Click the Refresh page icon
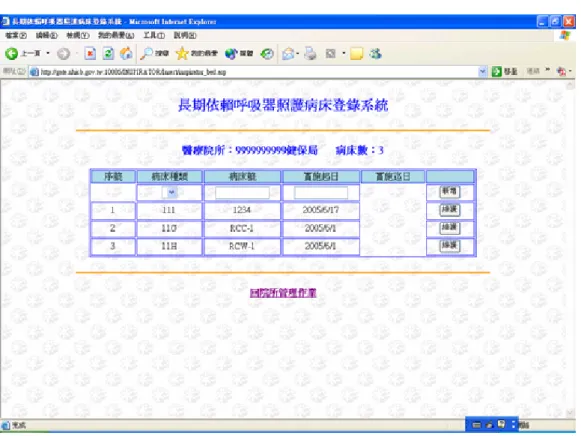581x436 pixels. click(x=108, y=54)
